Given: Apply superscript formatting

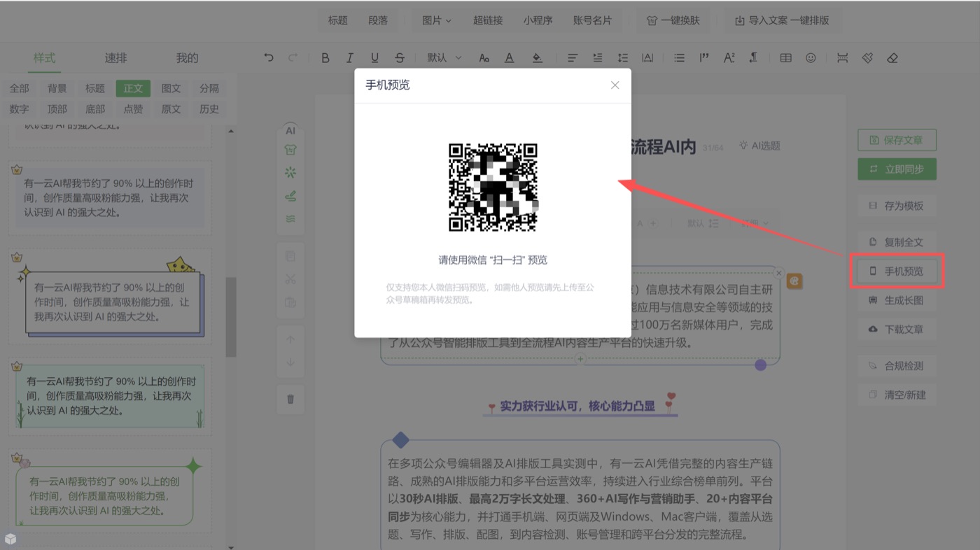Looking at the screenshot, I should click(729, 58).
